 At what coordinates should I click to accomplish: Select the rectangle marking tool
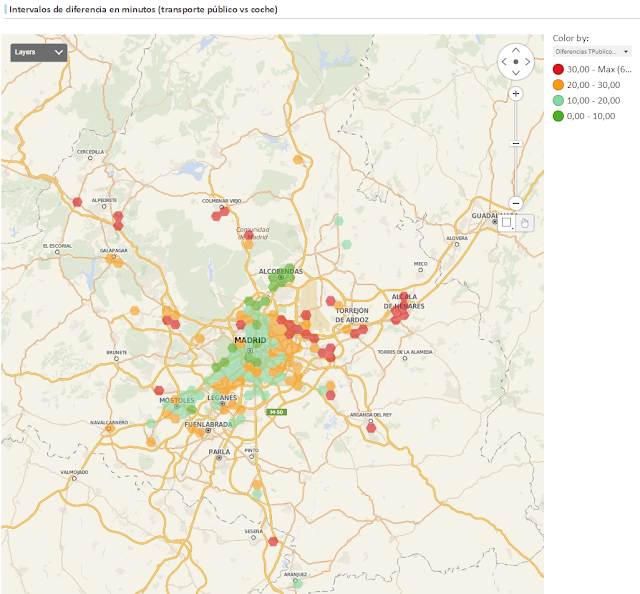(x=508, y=223)
